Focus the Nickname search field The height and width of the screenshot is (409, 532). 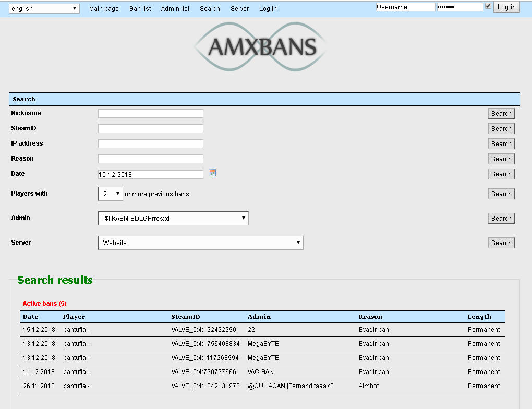click(151, 113)
